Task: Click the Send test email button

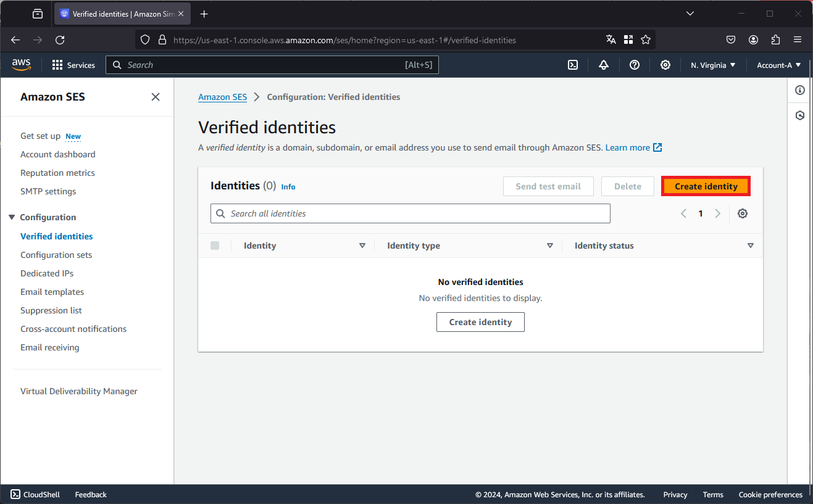Action: click(548, 186)
